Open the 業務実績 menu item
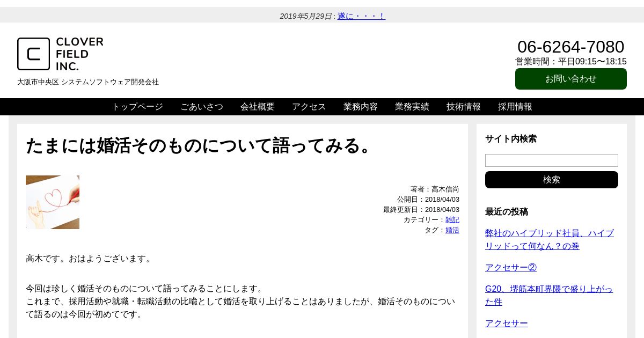Image resolution: width=644 pixels, height=338 pixels. [x=412, y=107]
